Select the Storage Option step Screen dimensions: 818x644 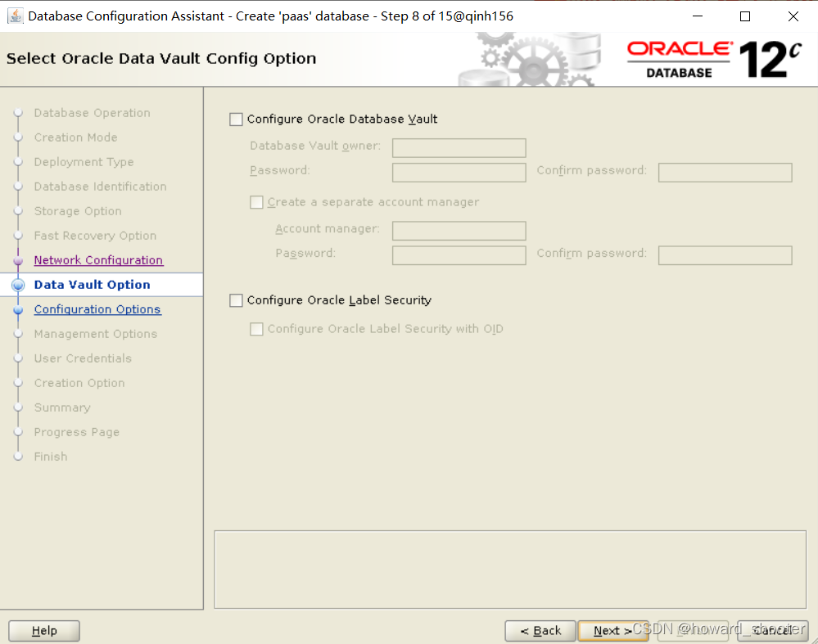[x=77, y=210]
